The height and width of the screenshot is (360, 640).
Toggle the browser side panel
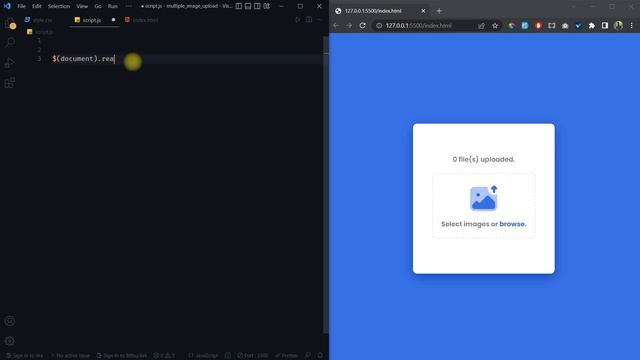[605, 25]
